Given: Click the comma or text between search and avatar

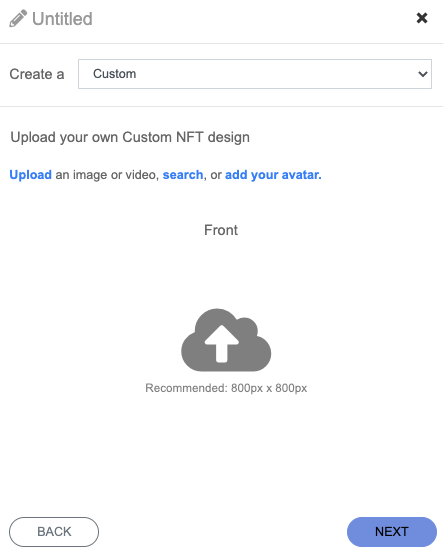Looking at the screenshot, I should pyautogui.click(x=213, y=175).
